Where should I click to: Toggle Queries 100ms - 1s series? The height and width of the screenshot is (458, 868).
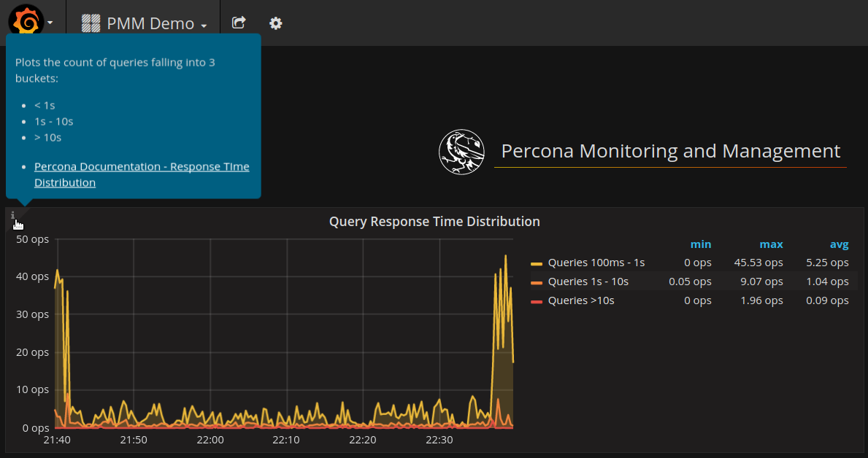point(596,263)
